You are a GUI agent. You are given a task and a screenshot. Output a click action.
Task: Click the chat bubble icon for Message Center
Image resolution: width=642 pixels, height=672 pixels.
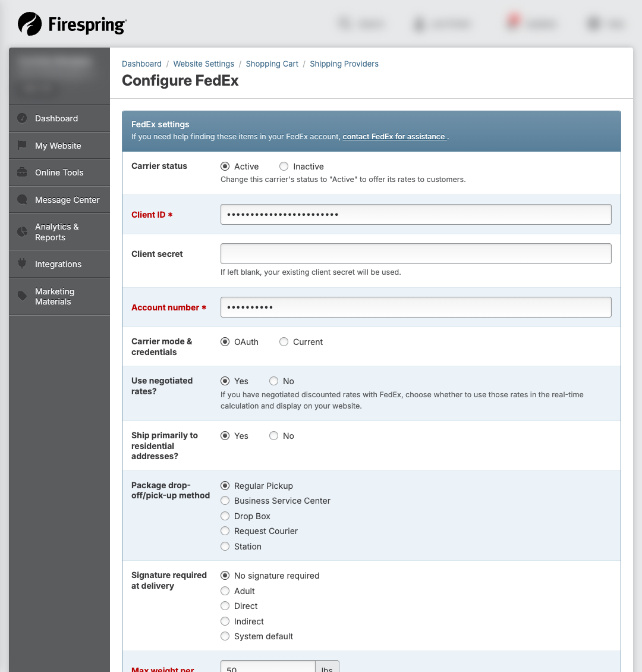pyautogui.click(x=22, y=200)
